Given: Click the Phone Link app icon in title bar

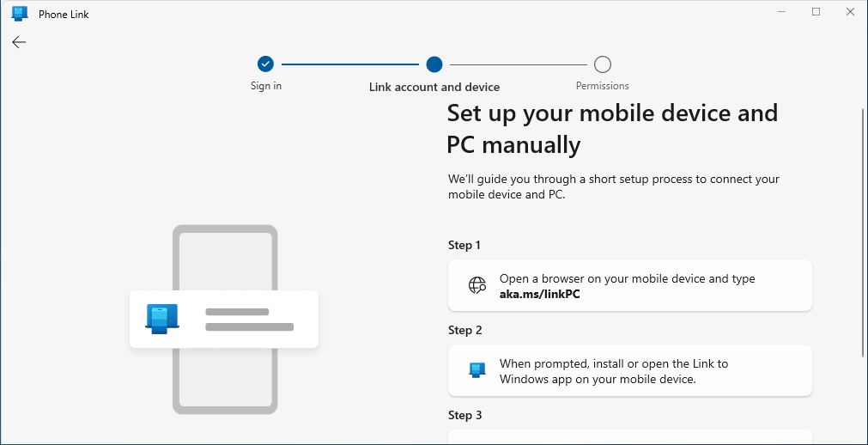Looking at the screenshot, I should 20,14.
